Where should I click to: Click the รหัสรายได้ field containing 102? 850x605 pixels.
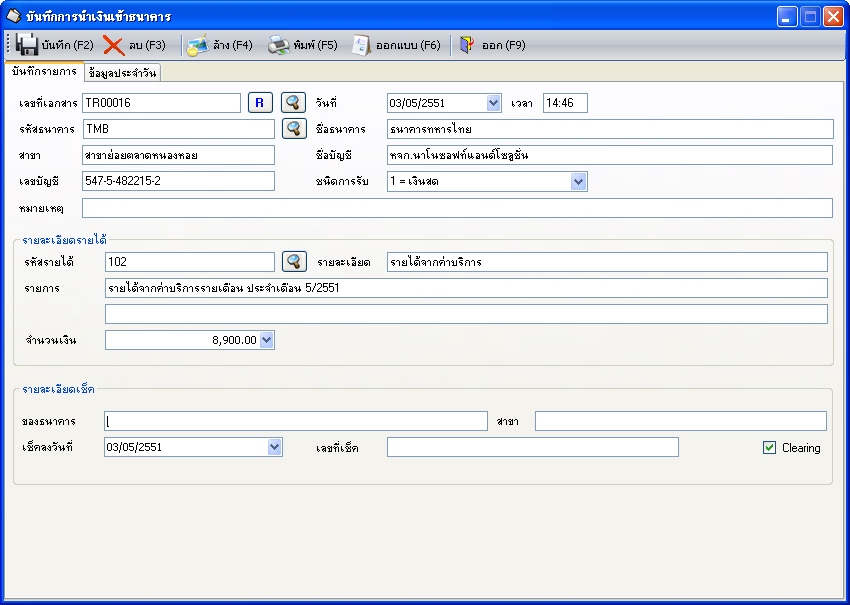pos(190,262)
